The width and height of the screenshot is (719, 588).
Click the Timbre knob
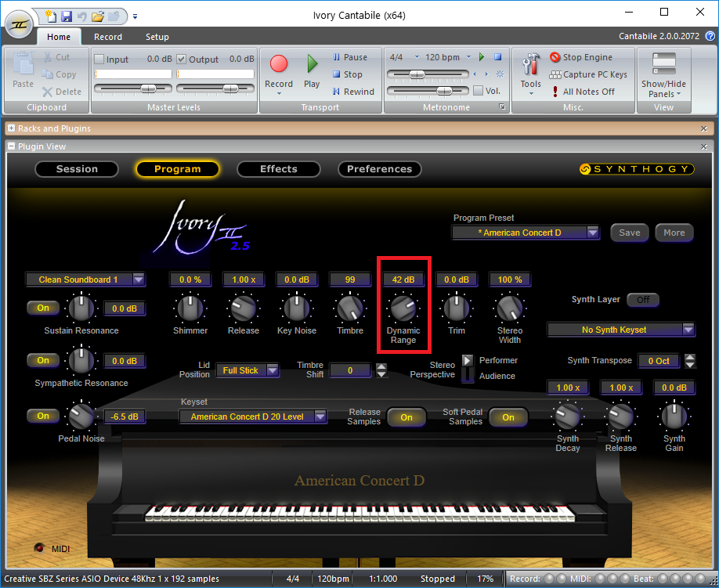(350, 308)
